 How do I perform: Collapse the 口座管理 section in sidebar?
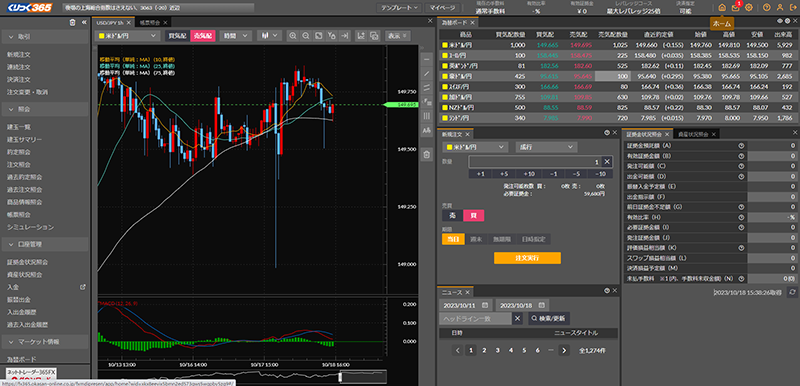pyautogui.click(x=45, y=245)
